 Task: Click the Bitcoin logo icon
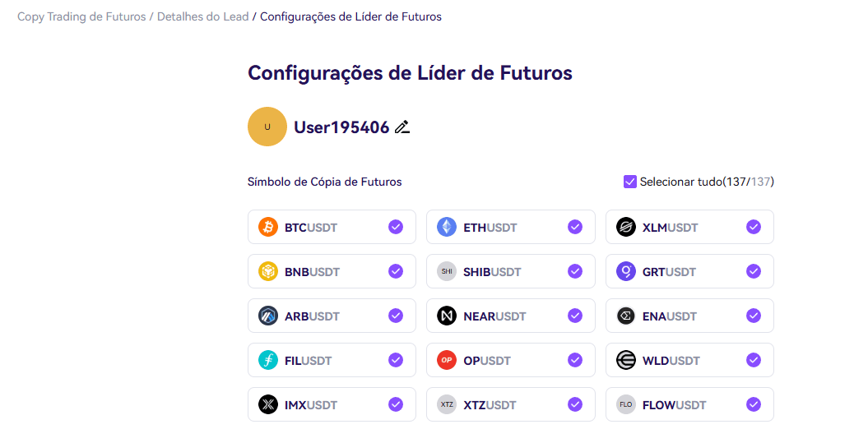coord(268,227)
